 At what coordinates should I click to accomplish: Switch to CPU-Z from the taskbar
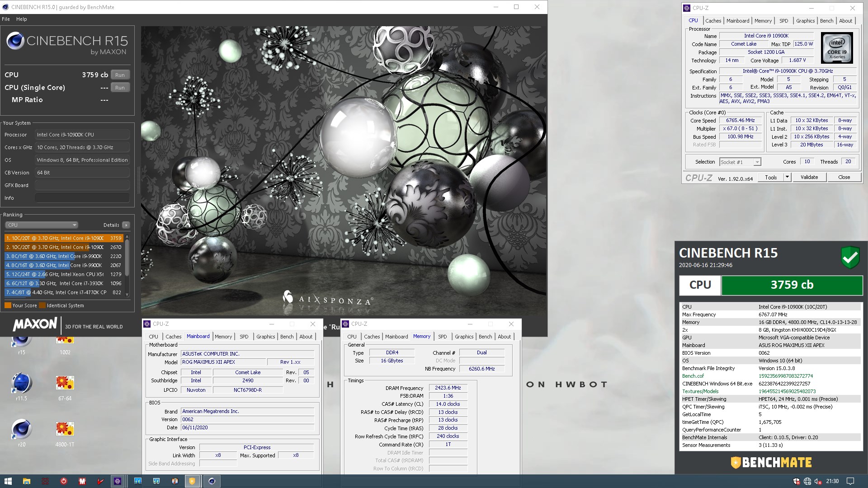pos(118,481)
